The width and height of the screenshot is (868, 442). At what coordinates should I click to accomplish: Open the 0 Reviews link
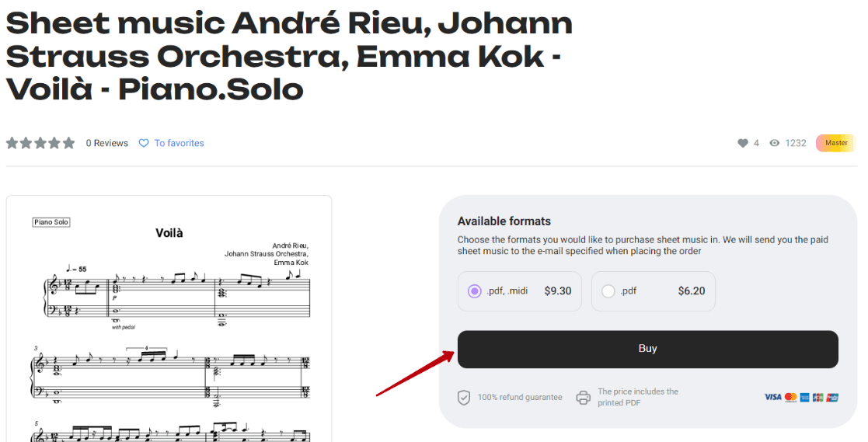[x=107, y=143]
